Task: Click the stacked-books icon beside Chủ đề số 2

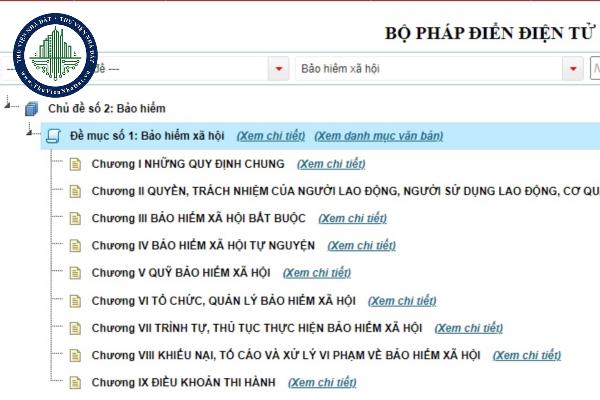Action: click(32, 109)
